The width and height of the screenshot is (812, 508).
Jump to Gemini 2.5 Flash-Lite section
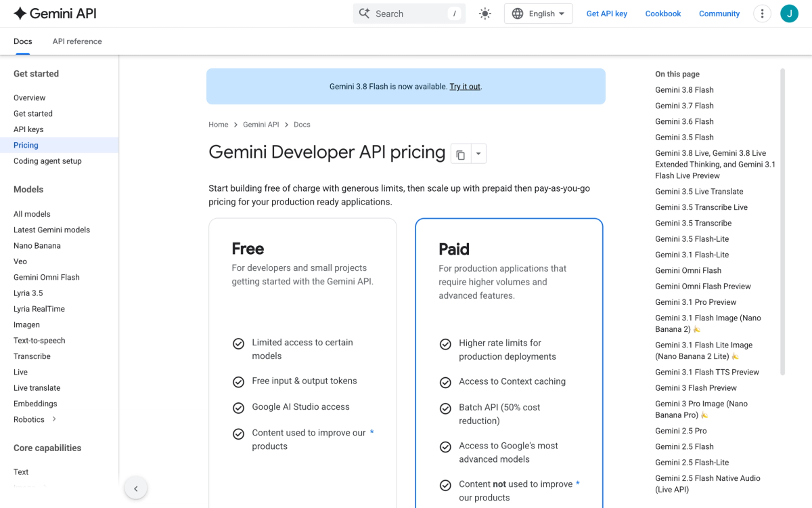click(x=692, y=463)
